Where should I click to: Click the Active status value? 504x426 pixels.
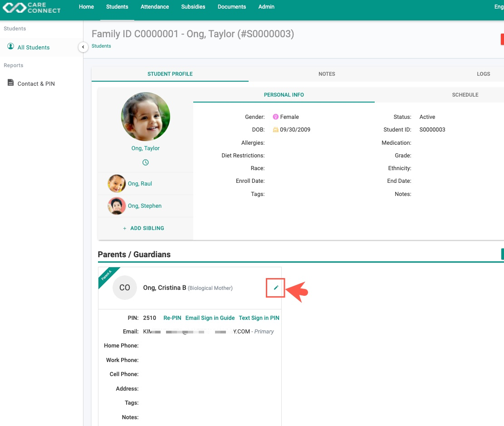(x=427, y=117)
